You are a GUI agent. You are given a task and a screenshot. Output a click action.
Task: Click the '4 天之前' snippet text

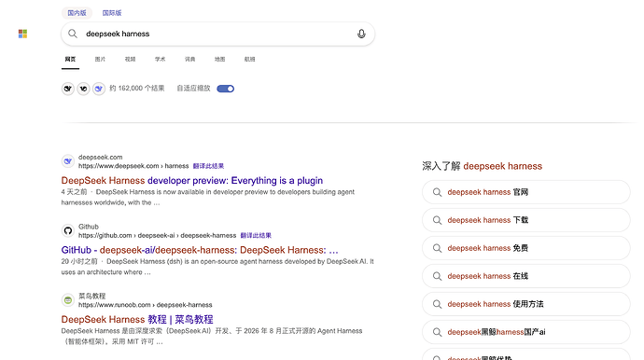coord(74,192)
